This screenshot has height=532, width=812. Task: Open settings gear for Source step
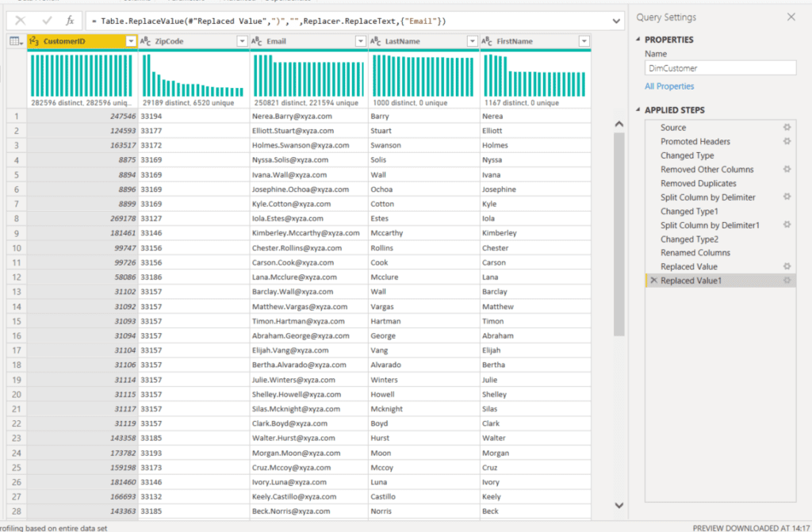point(787,128)
